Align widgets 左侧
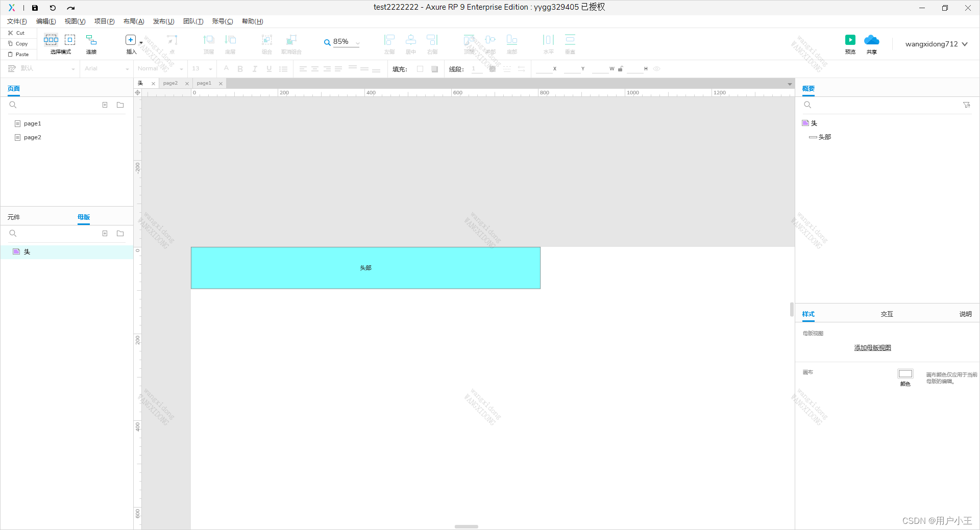Viewport: 980px width, 530px height. click(389, 44)
